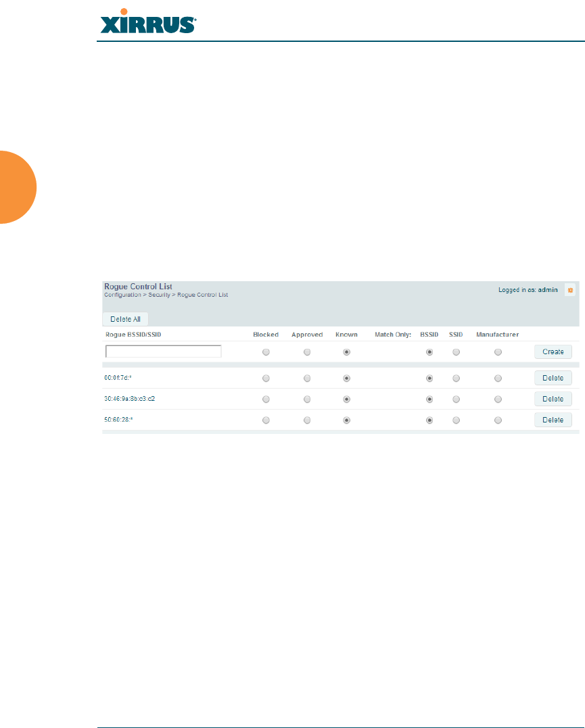Click the Approved column header
This screenshot has width=585, height=728.
pos(307,335)
